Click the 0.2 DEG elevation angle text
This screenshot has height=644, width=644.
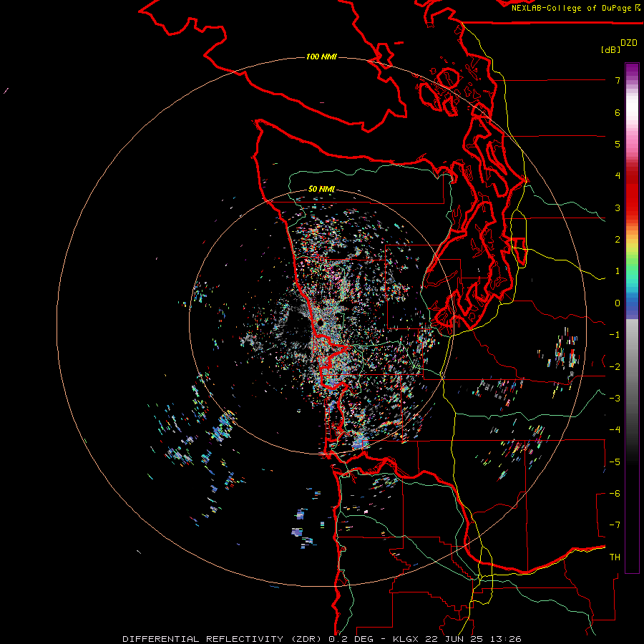pos(351,639)
